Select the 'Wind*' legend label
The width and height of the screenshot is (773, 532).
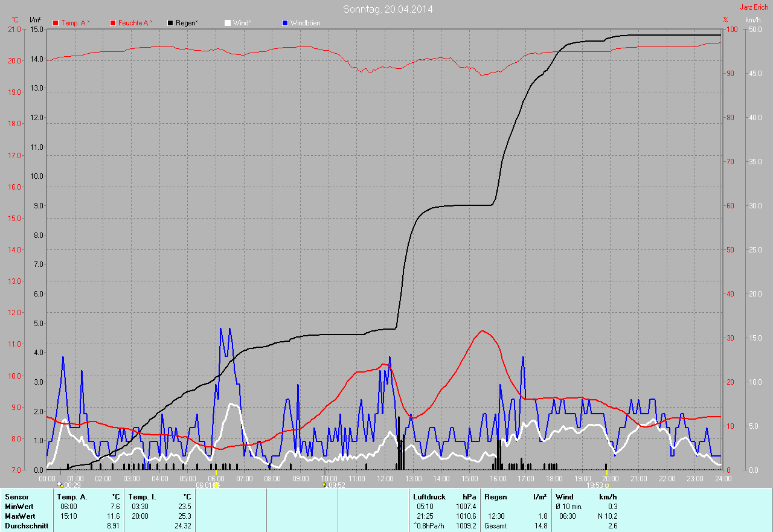click(x=242, y=23)
